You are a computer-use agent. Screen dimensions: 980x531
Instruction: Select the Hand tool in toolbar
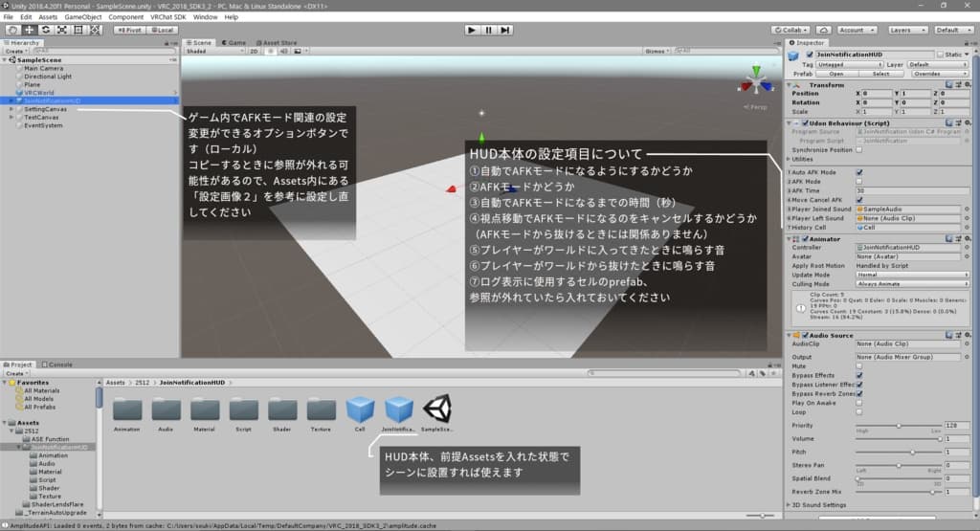point(12,30)
